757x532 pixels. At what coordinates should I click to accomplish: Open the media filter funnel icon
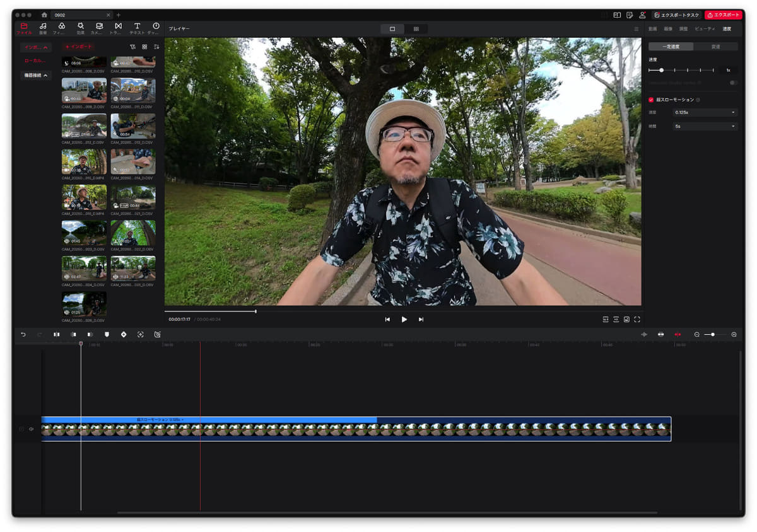[132, 47]
